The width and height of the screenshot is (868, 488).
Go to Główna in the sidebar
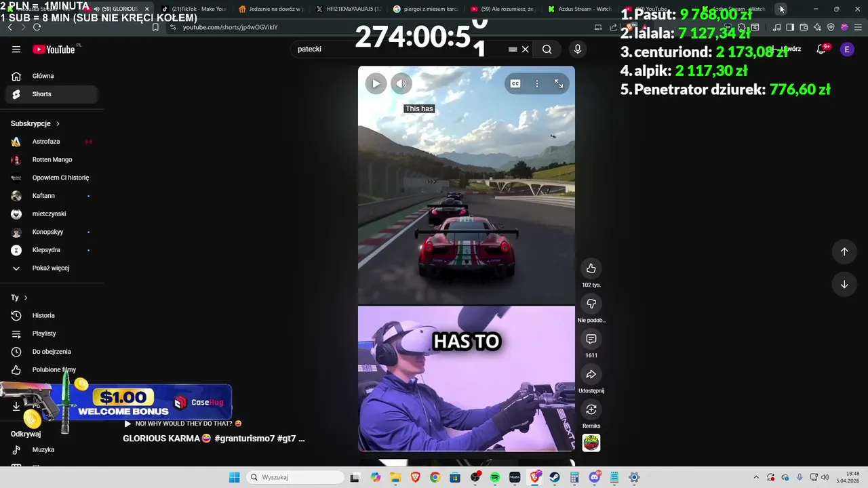coord(52,76)
